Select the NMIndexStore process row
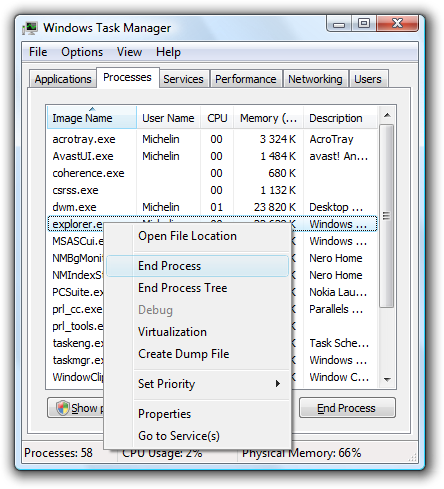This screenshot has width=444, height=489. point(78,275)
